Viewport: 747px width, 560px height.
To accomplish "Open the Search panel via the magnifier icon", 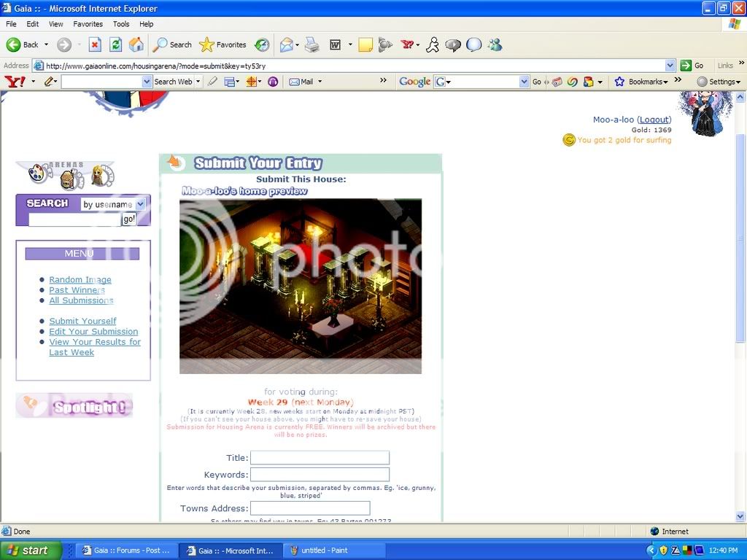I will 160,44.
